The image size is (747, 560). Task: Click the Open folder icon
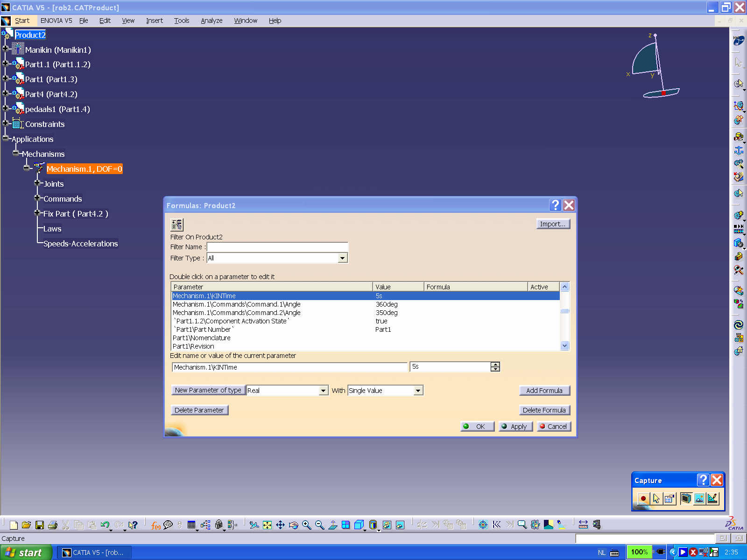click(27, 525)
